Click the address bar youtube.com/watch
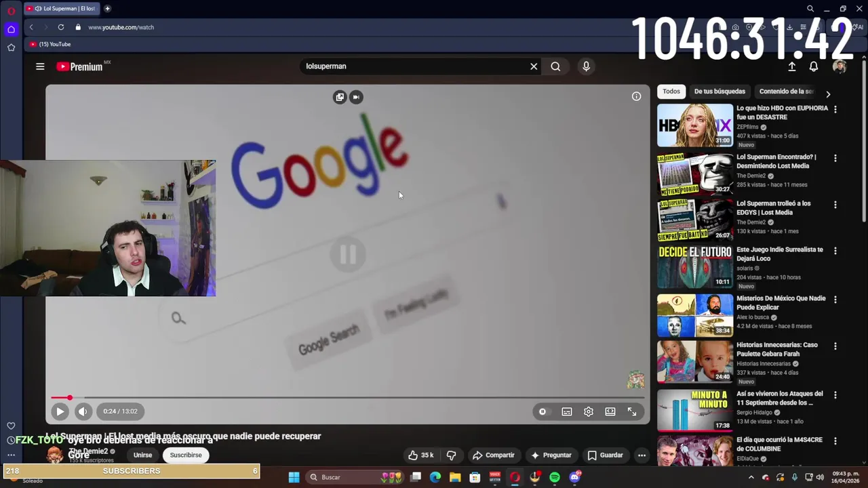Viewport: 868px width, 488px height. 121,27
